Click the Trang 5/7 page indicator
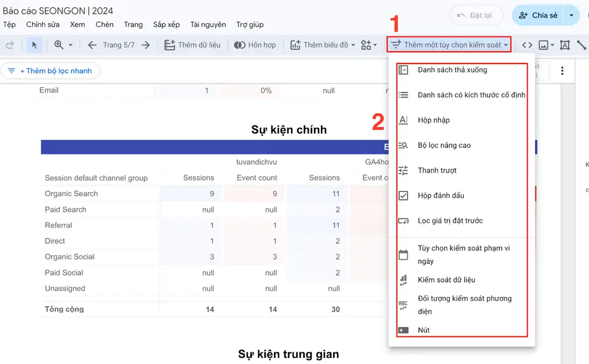Screen dimensions: 589x364 (119, 45)
